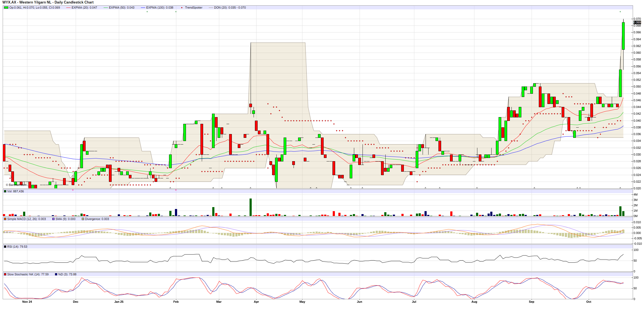644x310 pixels.
Task: Click the Divergence legend square
Action: tap(83, 219)
